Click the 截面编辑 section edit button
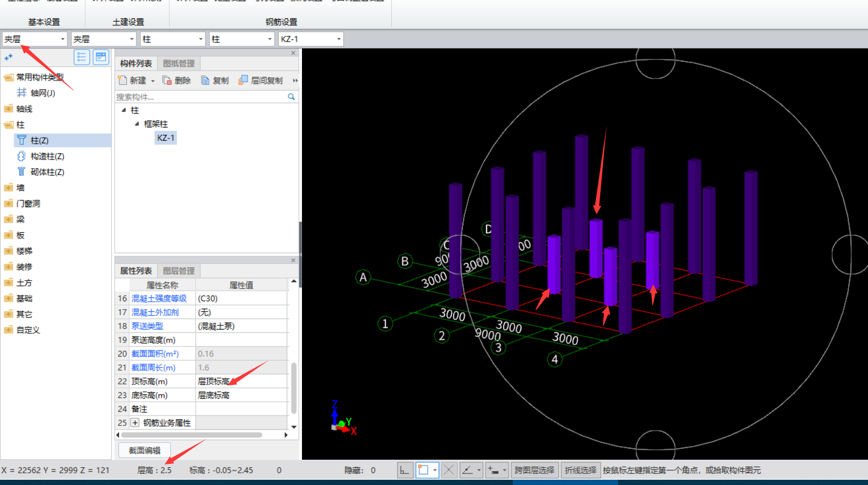This screenshot has width=868, height=485. point(145,450)
